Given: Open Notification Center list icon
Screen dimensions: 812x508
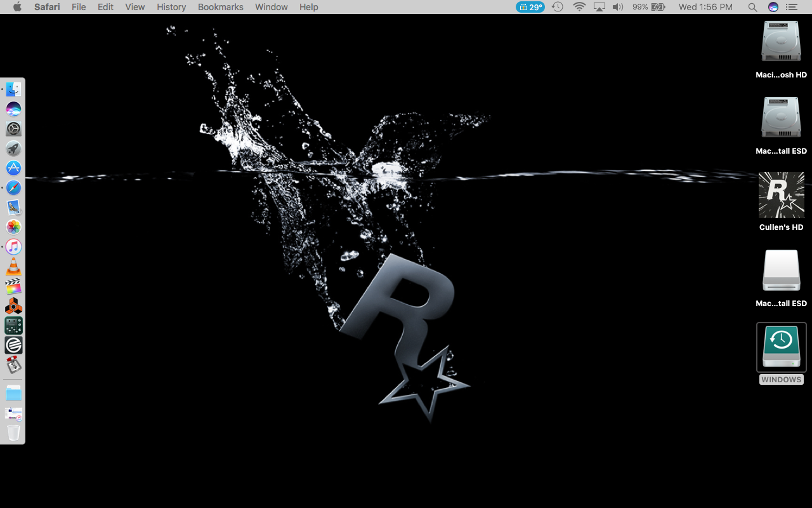Looking at the screenshot, I should tap(792, 7).
